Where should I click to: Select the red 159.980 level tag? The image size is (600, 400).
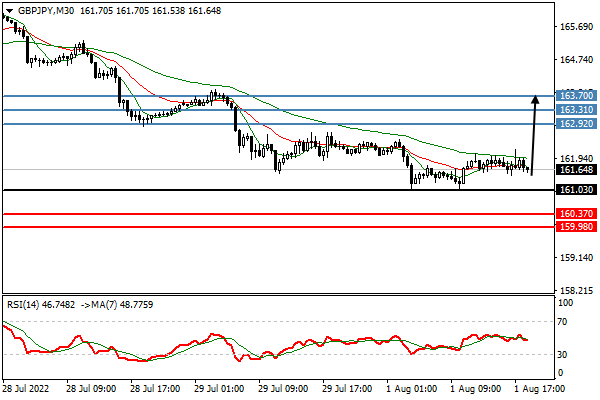tap(575, 226)
